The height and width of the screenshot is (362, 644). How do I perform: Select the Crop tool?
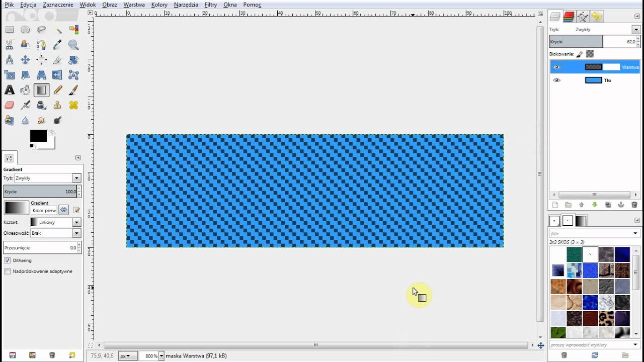57,60
